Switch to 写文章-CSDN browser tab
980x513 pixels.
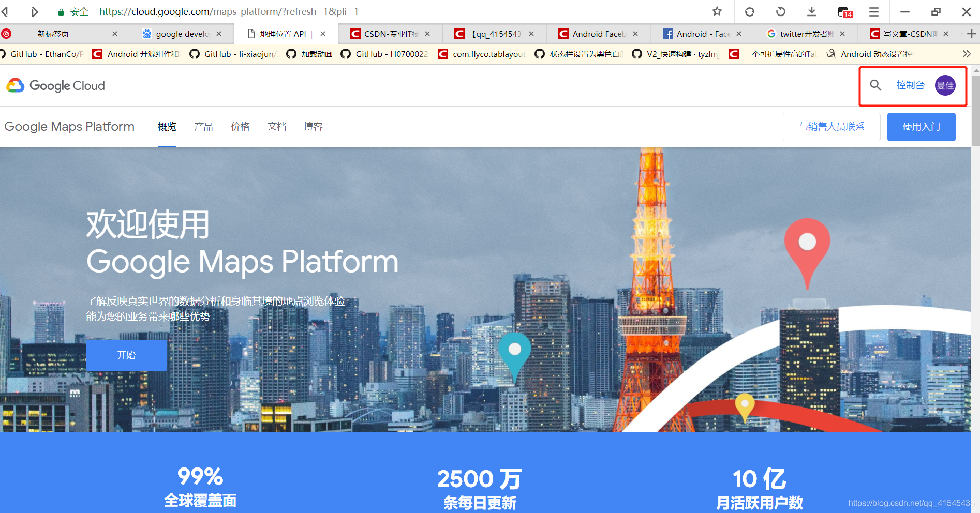(910, 34)
